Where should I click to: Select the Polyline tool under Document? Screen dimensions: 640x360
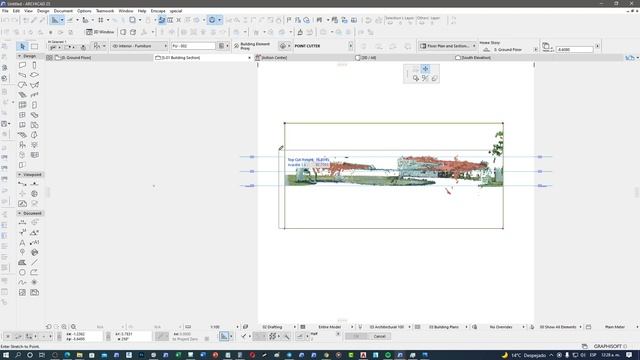coord(35,272)
